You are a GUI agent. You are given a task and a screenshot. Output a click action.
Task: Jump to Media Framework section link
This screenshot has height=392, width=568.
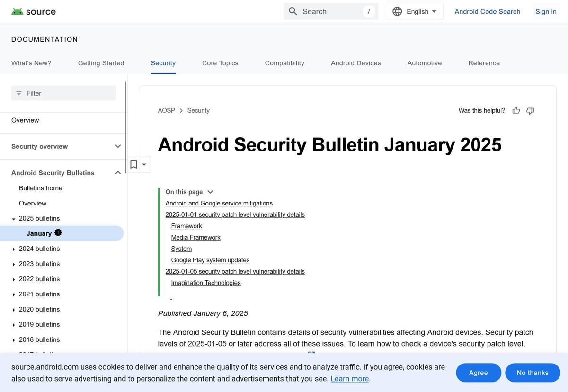point(196,237)
